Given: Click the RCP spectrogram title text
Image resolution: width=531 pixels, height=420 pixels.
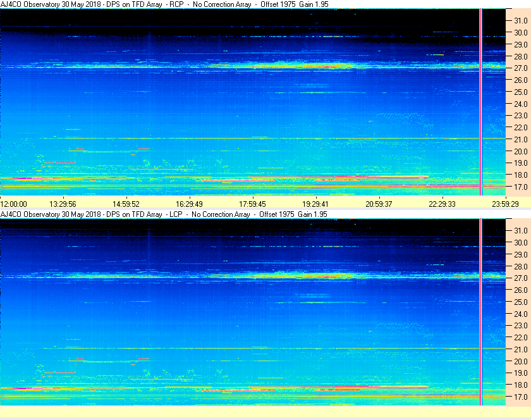Looking at the screenshot, I should click(x=164, y=4).
